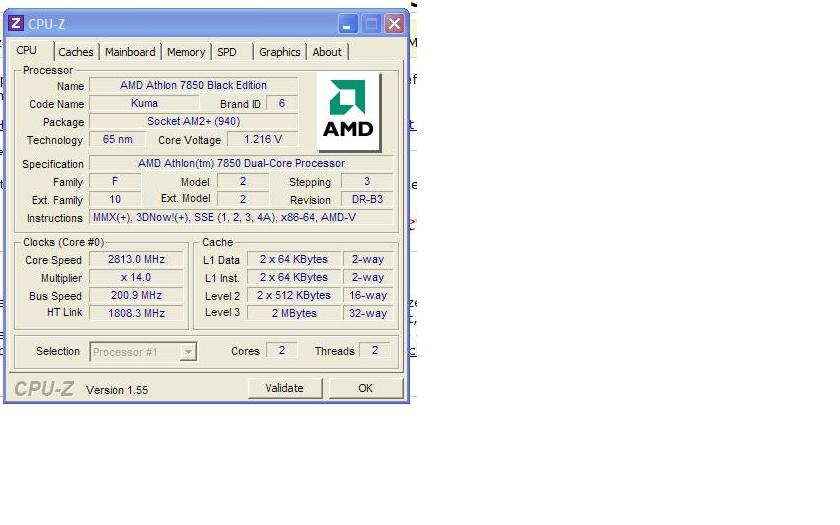The width and height of the screenshot is (840, 525).
Task: Click the HT Link value 1808.3 MHz
Action: (136, 313)
